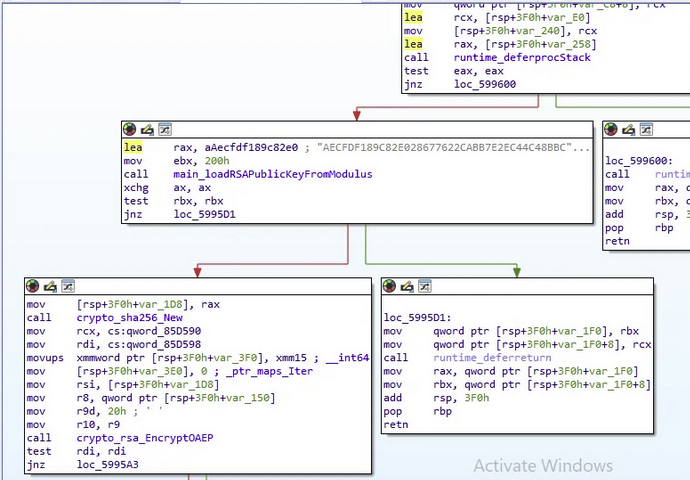Click pencil icon on loc_5995D1 block header
The height and width of the screenshot is (480, 690).
tap(408, 287)
